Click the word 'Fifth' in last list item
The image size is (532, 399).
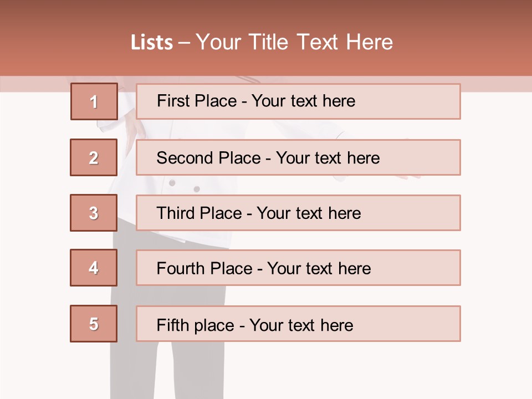pyautogui.click(x=173, y=325)
